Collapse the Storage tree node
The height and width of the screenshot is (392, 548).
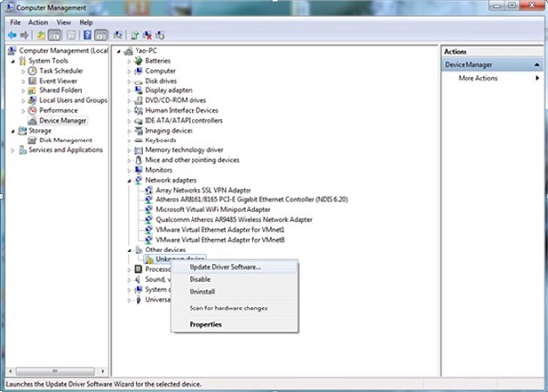(x=13, y=131)
